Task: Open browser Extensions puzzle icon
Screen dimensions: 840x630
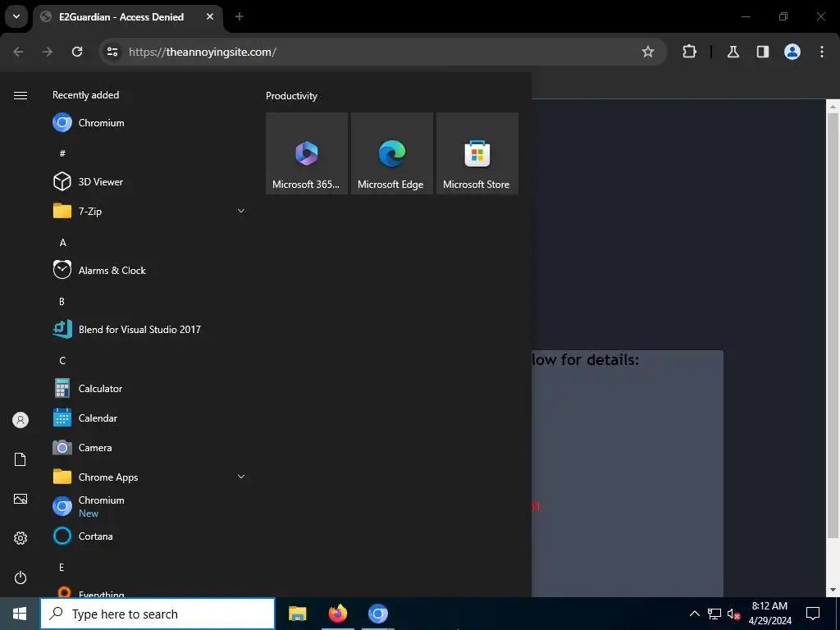Action: [x=689, y=52]
